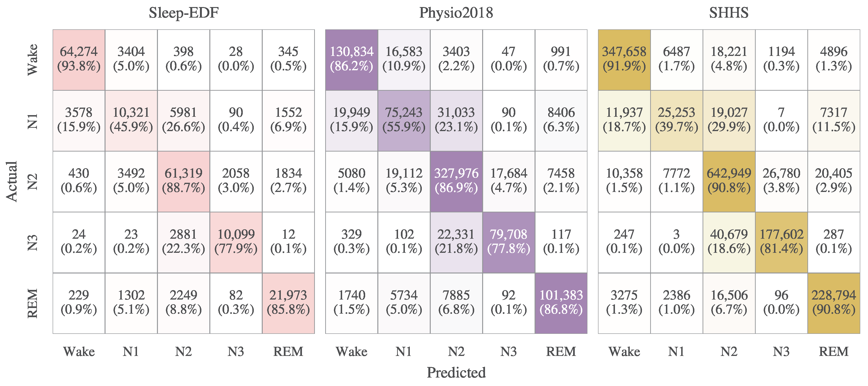The height and width of the screenshot is (386, 868).
Task: Select the cell reading 75,243 (55.9%)
Action: [x=404, y=121]
